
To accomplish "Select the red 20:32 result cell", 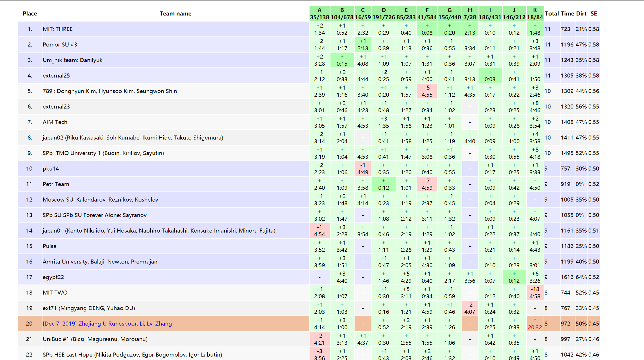I will [535, 324].
